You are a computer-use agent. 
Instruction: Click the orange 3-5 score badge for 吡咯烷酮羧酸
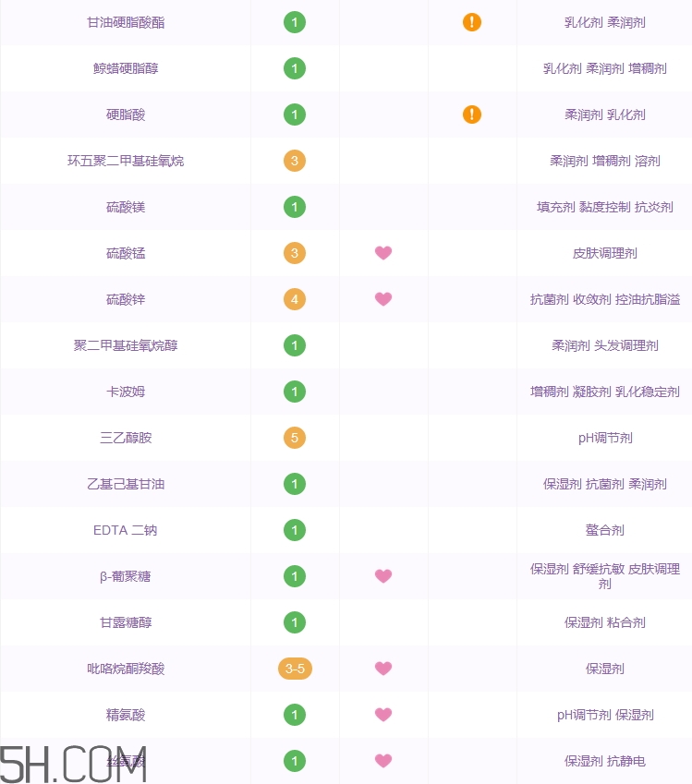295,669
